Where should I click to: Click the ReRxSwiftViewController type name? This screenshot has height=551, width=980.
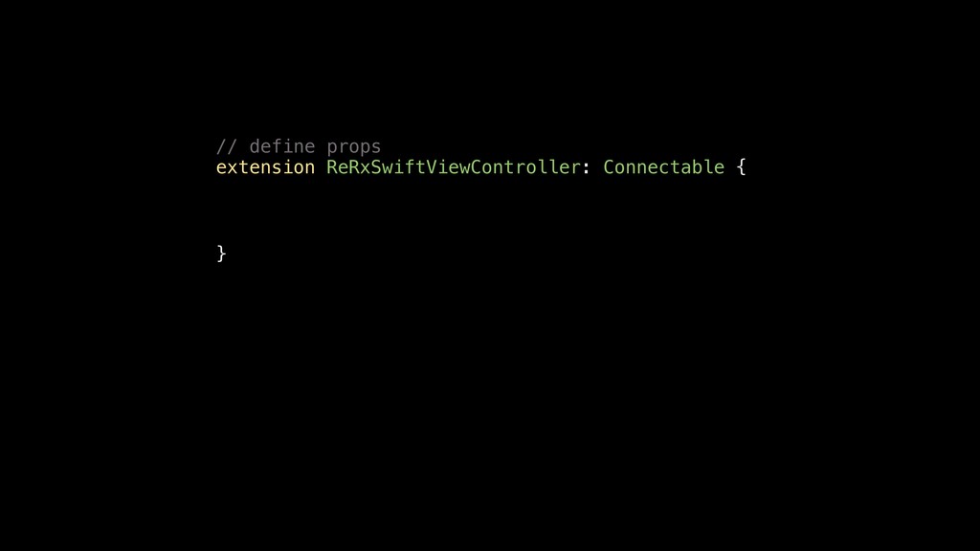point(454,166)
